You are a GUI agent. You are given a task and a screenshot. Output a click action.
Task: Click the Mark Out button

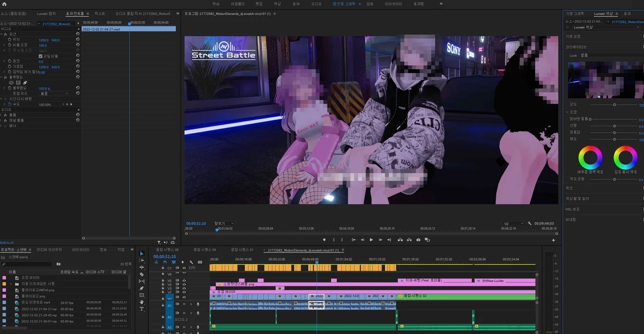tap(342, 240)
